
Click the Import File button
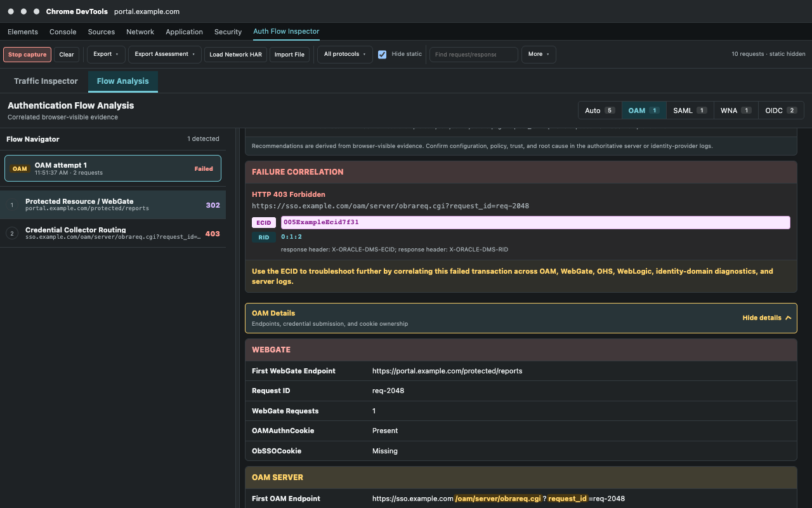(289, 55)
